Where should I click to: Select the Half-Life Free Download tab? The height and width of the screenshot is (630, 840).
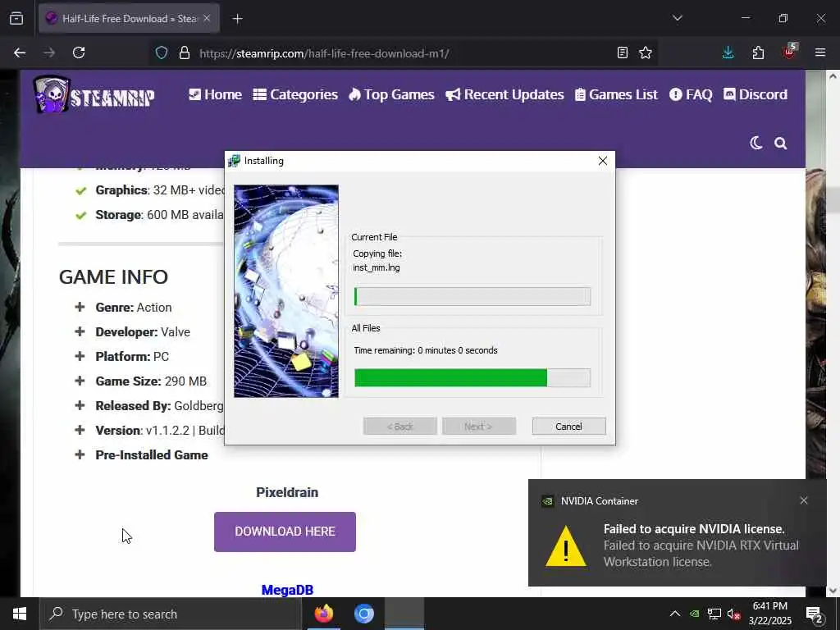tap(129, 19)
